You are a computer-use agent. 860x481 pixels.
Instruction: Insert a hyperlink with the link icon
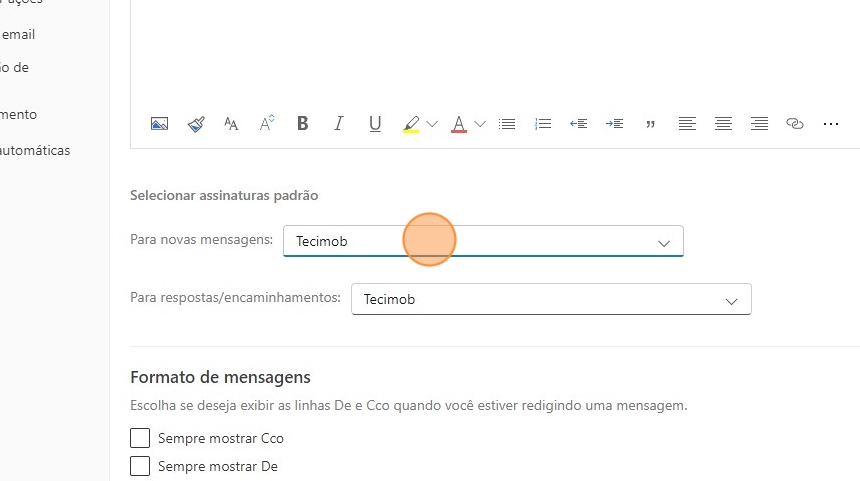pyautogui.click(x=795, y=124)
